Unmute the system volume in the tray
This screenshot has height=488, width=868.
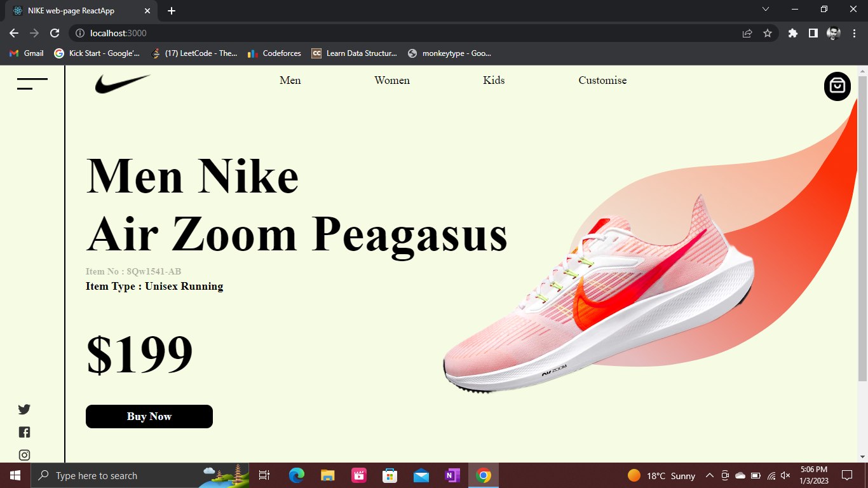(x=785, y=475)
